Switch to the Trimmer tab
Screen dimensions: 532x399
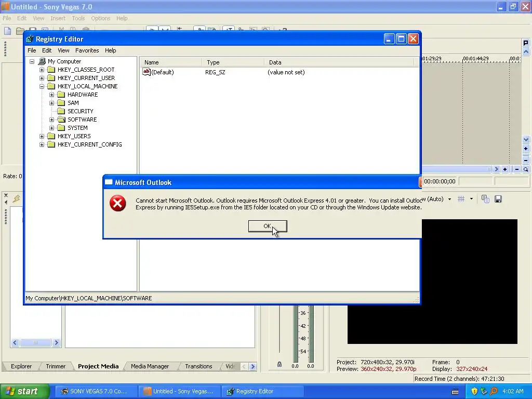[x=56, y=366]
